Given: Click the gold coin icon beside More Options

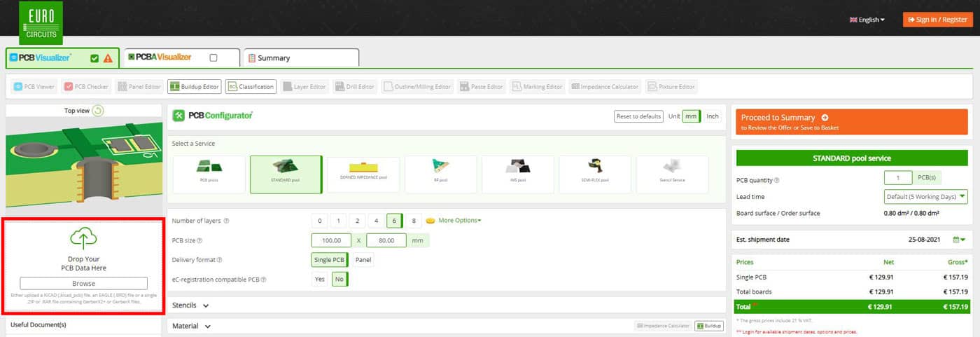Looking at the screenshot, I should pos(430,221).
